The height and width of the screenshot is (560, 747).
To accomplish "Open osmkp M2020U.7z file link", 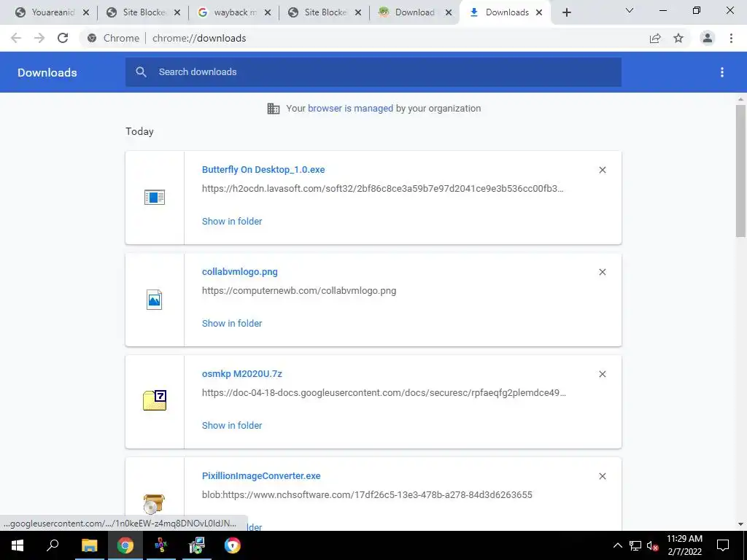I will pos(242,374).
